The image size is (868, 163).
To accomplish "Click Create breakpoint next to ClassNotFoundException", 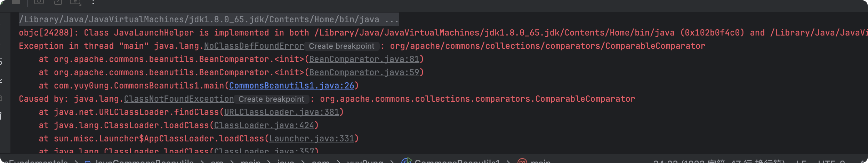I will [271, 99].
